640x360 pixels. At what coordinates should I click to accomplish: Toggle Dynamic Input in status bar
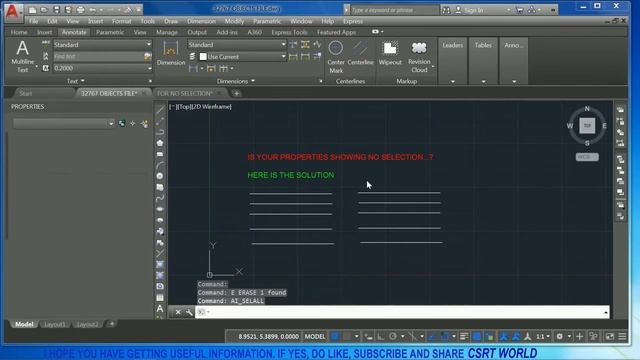368,336
